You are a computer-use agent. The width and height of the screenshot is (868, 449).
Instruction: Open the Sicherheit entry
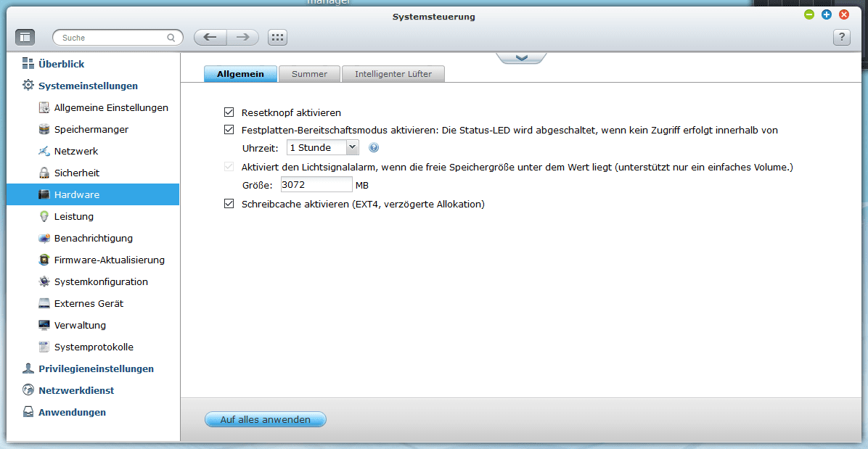click(x=77, y=173)
